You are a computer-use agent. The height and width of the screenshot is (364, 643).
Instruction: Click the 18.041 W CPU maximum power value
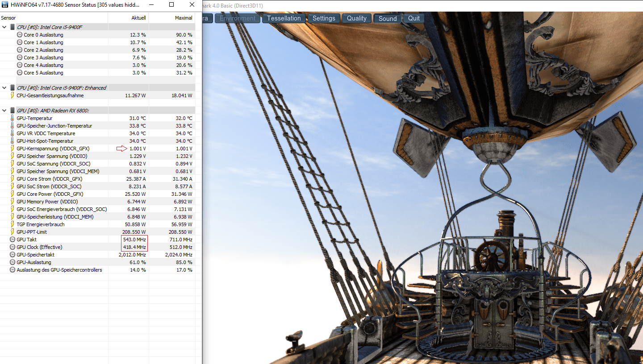[182, 95]
